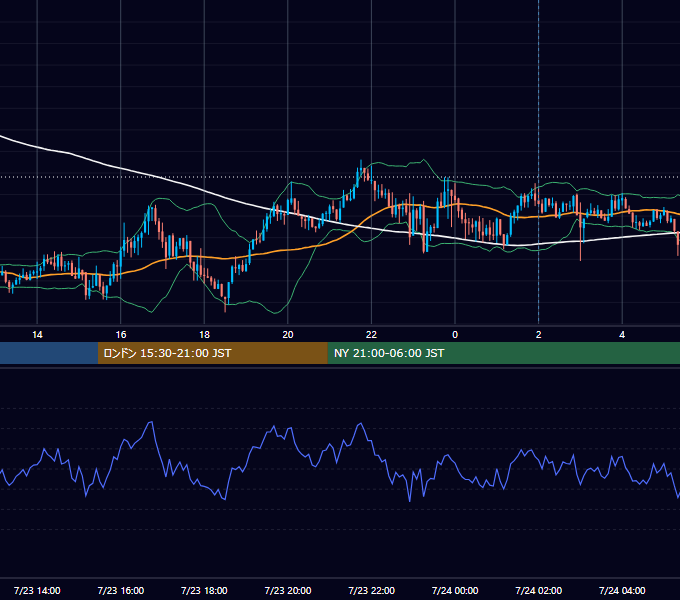This screenshot has height=600, width=680.
Task: Click the blue session bar before ロンドン
Action: tap(49, 353)
